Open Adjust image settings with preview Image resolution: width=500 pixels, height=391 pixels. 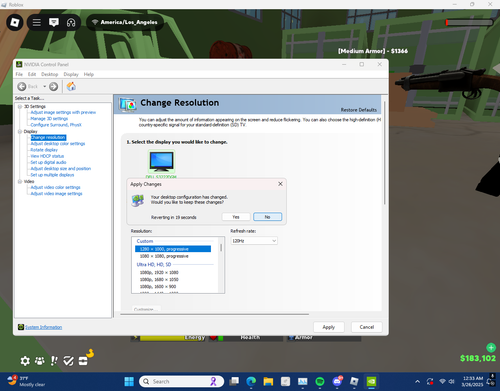(x=63, y=112)
